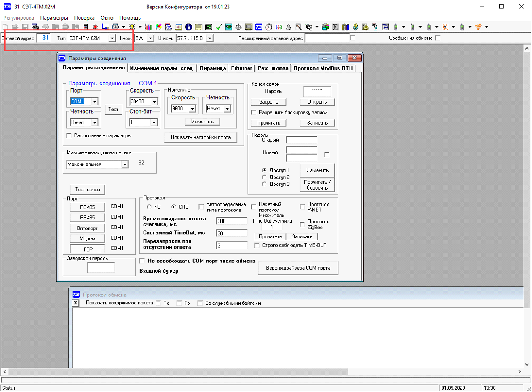Click the Sigma summation toolbar icon
Image resolution: width=532 pixels, height=392 pixels.
[335, 27]
